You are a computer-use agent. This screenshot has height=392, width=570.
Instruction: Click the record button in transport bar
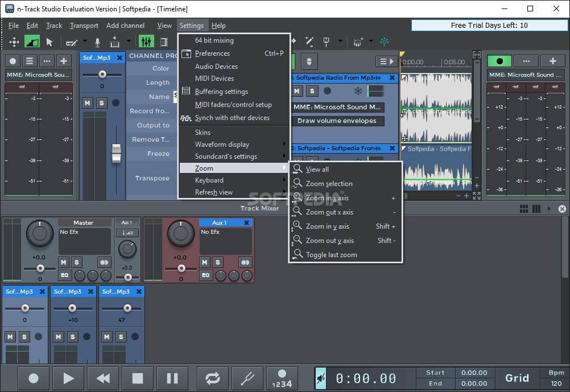tap(34, 378)
